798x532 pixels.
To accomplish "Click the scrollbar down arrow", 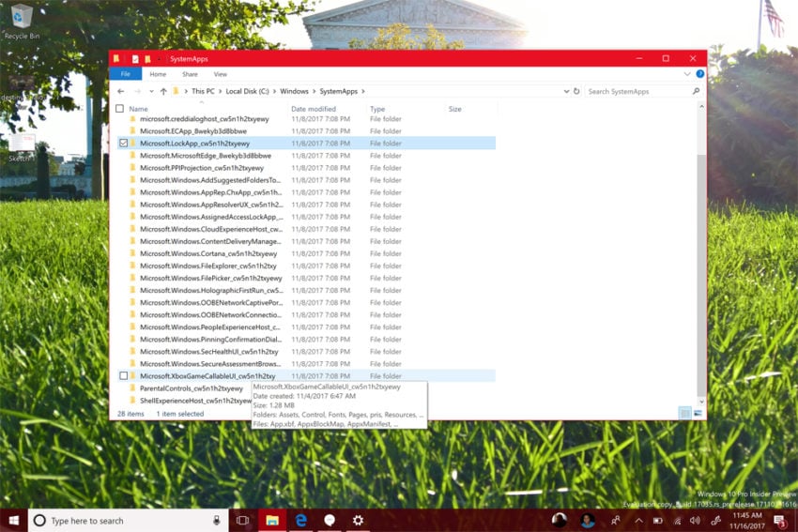I will coord(701,402).
